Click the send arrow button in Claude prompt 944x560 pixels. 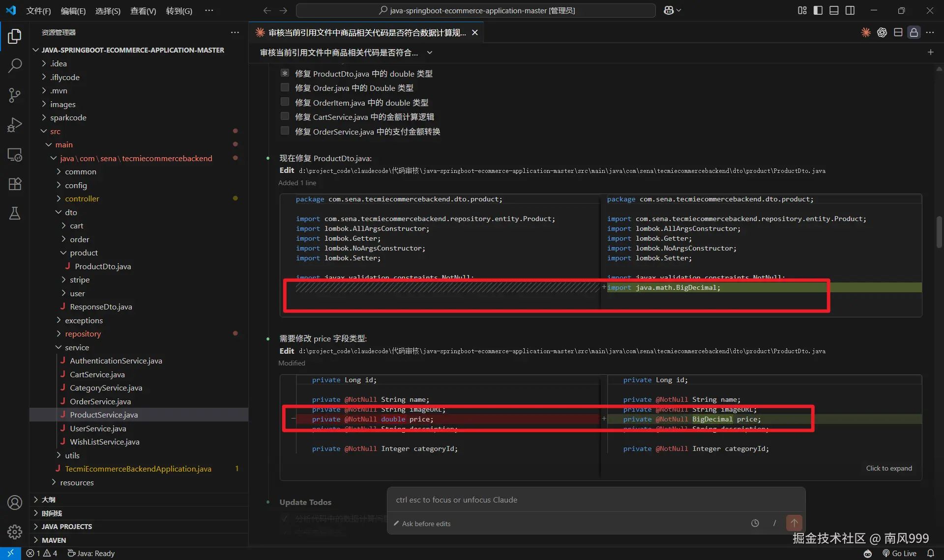794,523
